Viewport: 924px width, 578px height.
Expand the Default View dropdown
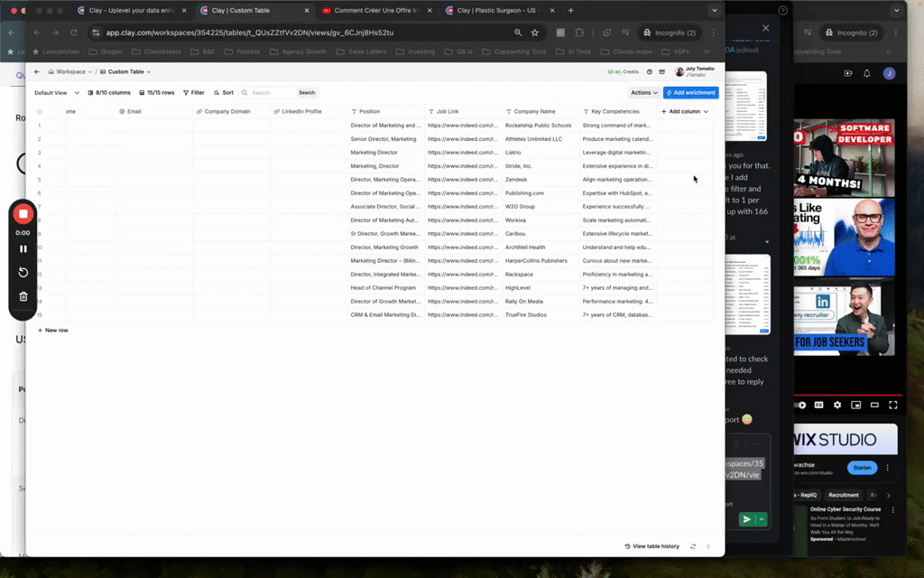coord(56,92)
